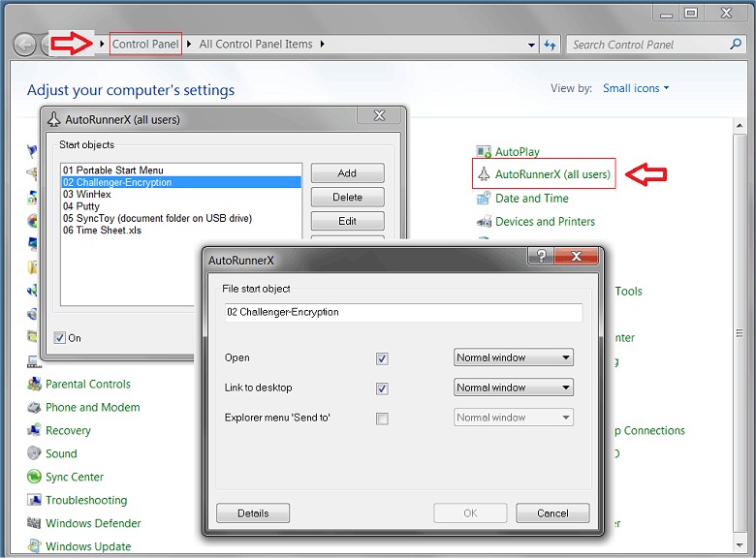This screenshot has width=756, height=558.
Task: Open the 'Send to' window mode dropdown
Action: (514, 418)
